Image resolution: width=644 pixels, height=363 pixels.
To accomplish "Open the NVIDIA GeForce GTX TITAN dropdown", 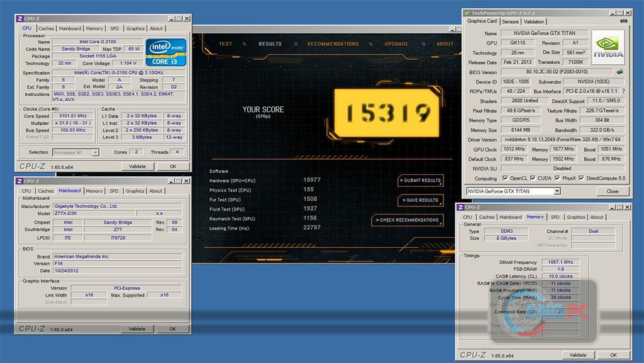I will (x=557, y=191).
